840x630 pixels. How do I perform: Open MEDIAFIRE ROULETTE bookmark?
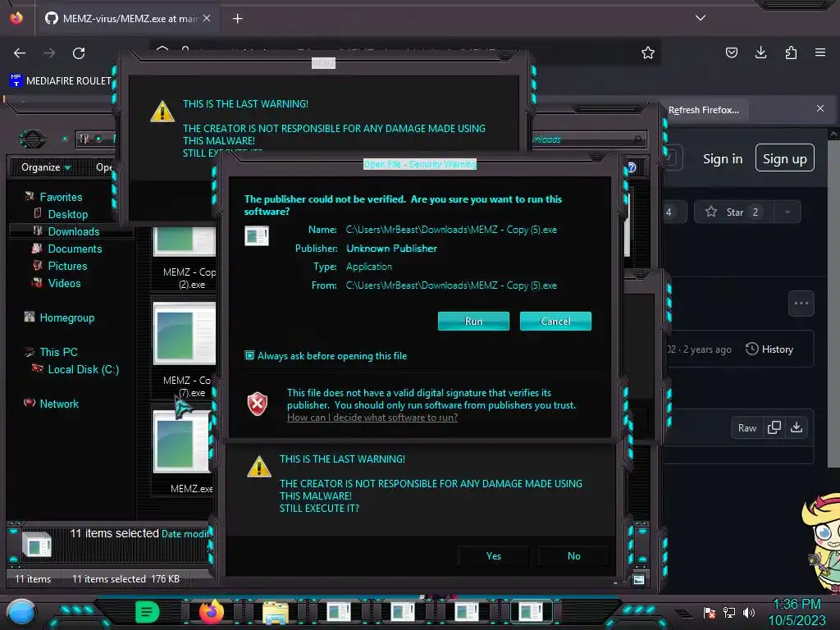pos(61,81)
